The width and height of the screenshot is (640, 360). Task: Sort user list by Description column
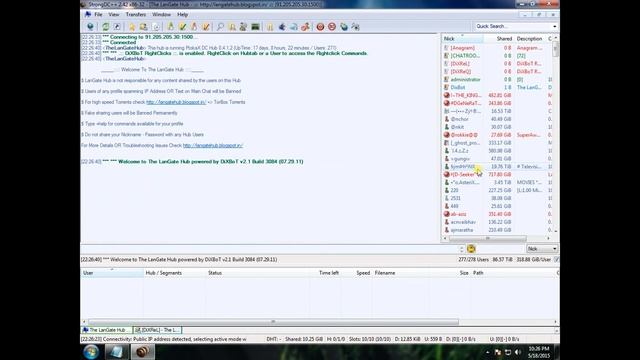click(529, 39)
